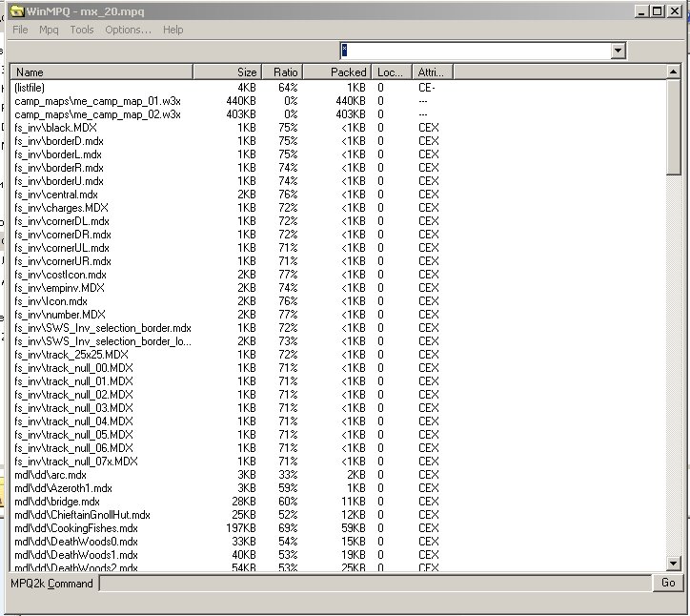The image size is (690, 616).
Task: Select fs_inv\cornerDR.mdx file
Action: 63,235
